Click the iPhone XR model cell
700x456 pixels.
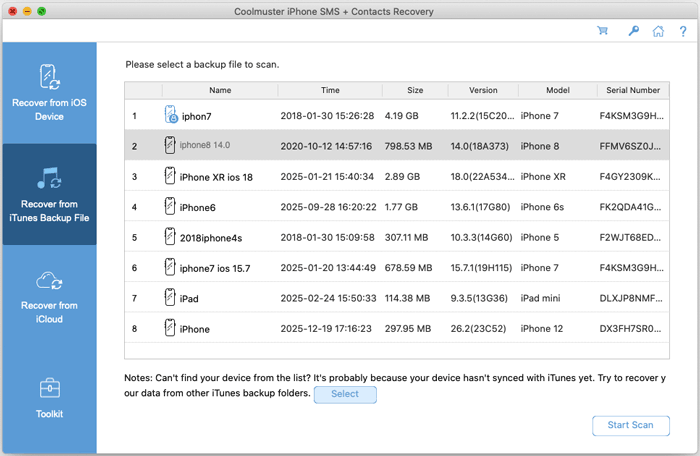(x=543, y=177)
